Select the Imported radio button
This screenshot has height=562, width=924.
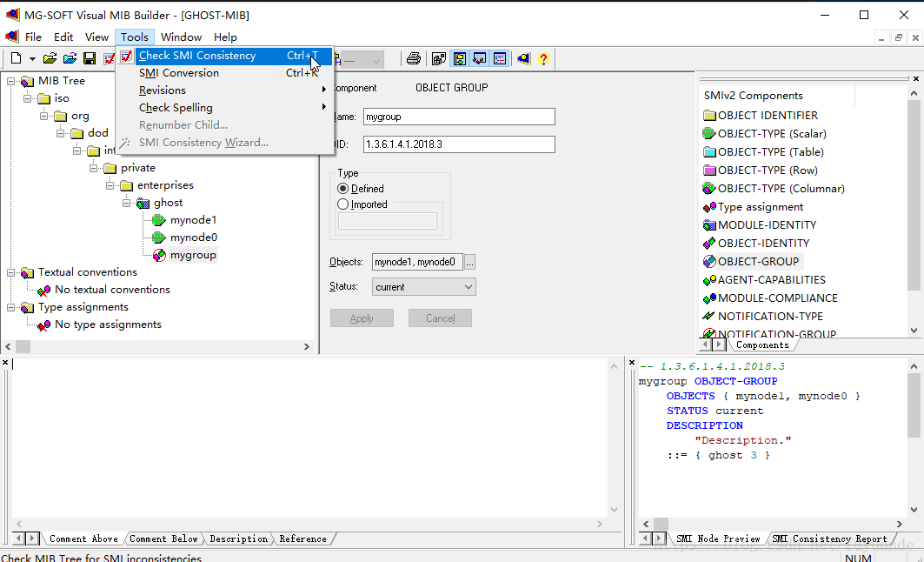click(343, 204)
